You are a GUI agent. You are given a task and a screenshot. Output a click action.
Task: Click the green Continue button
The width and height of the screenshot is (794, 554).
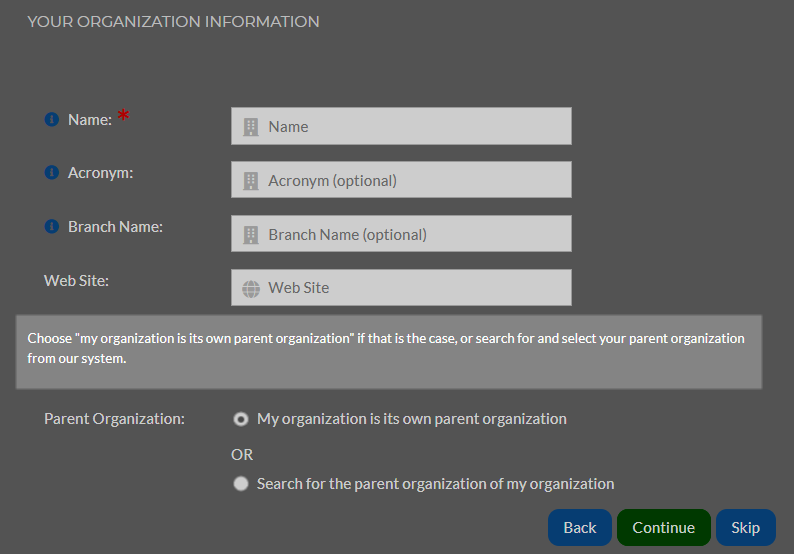tap(664, 528)
